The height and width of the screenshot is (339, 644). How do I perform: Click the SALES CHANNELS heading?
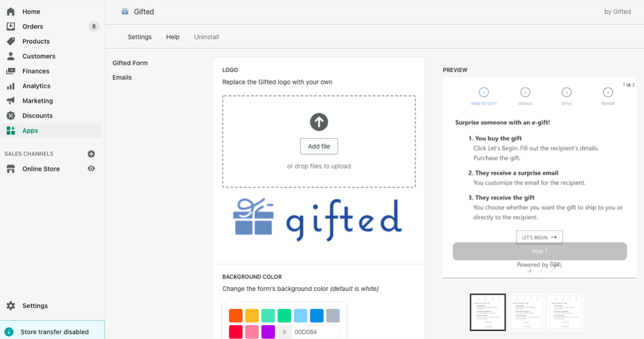tap(29, 154)
